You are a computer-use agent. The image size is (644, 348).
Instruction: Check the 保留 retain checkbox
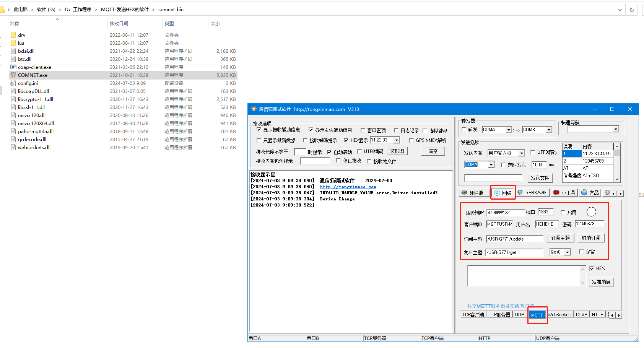[x=581, y=252]
